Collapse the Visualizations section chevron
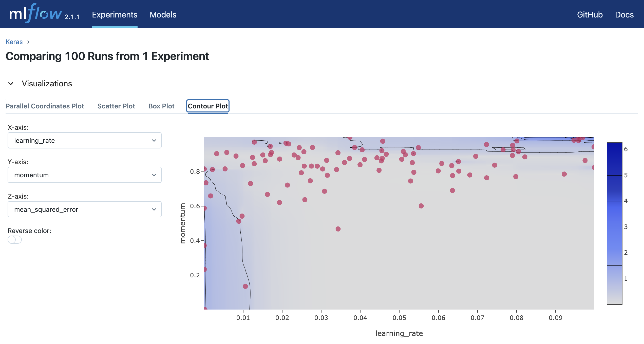 (11, 84)
